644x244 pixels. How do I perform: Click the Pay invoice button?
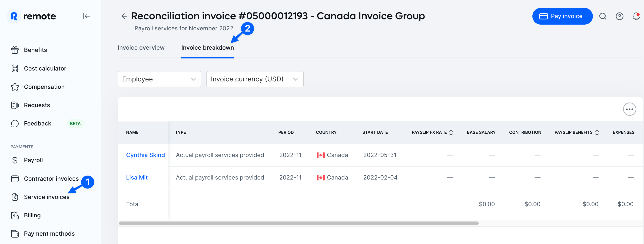pyautogui.click(x=562, y=16)
